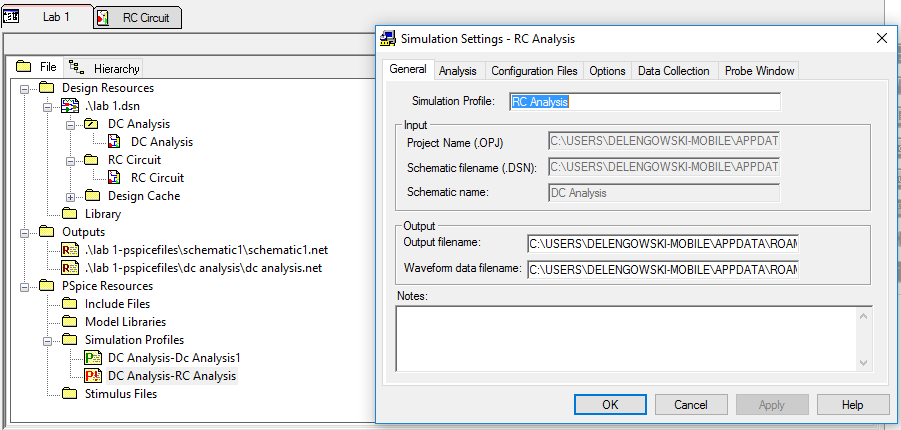Collapse the RC Circuit folder node
The width and height of the screenshot is (901, 430).
[70, 161]
